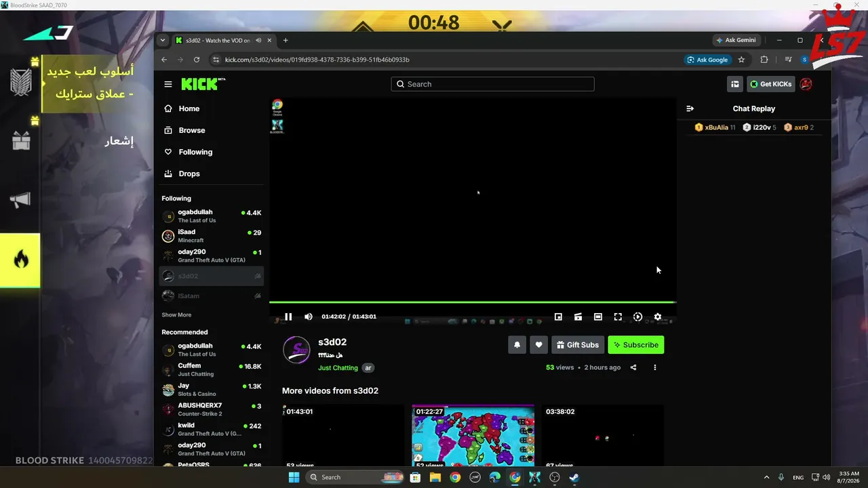This screenshot has width=868, height=488.
Task: Open the picture-in-picture mini player
Action: click(x=558, y=317)
